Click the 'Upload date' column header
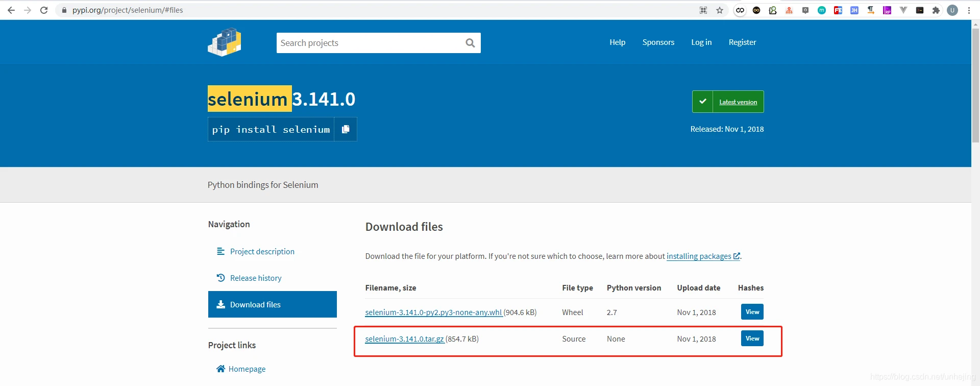The width and height of the screenshot is (980, 386). [698, 288]
